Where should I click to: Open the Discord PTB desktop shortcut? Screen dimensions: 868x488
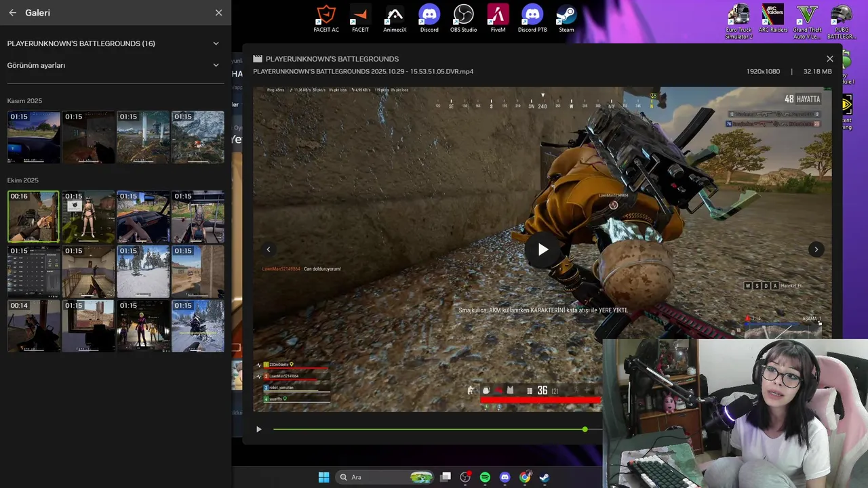(x=532, y=18)
